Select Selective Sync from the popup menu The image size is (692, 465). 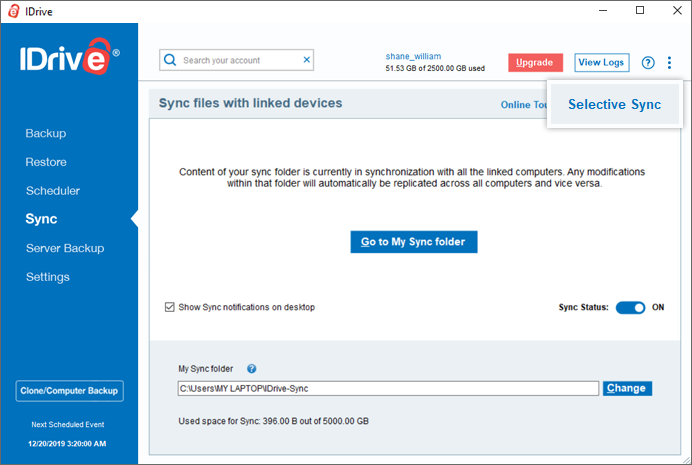point(614,104)
